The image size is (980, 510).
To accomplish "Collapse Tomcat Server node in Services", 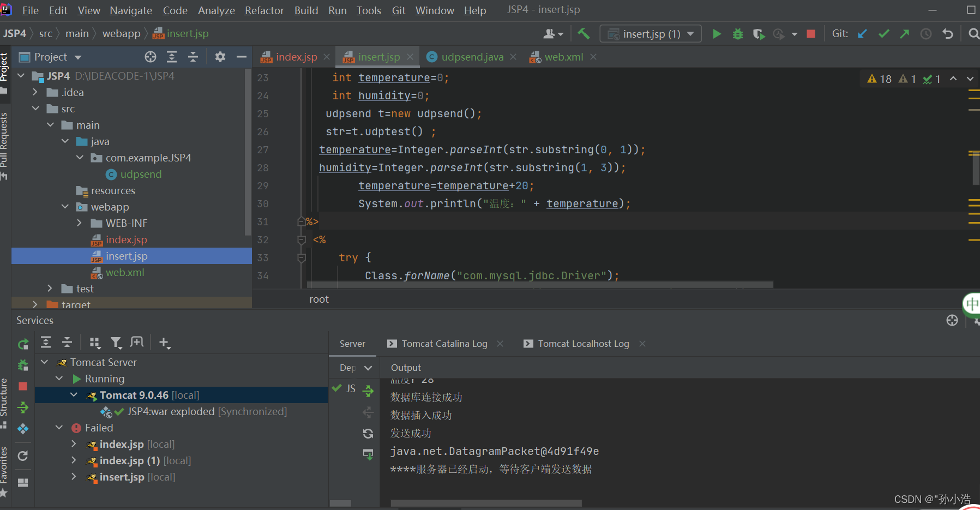I will pos(45,362).
